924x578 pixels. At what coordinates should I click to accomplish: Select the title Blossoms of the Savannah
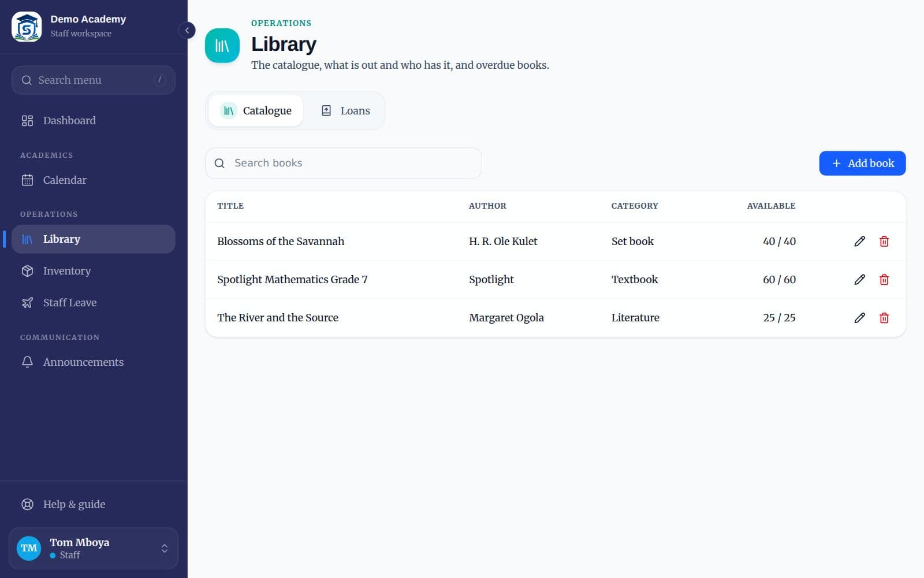pos(281,242)
